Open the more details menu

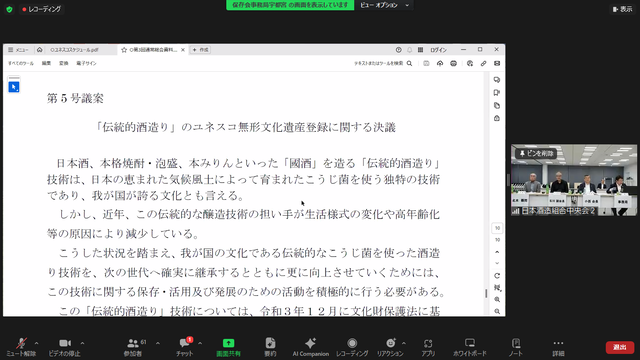pos(558,347)
